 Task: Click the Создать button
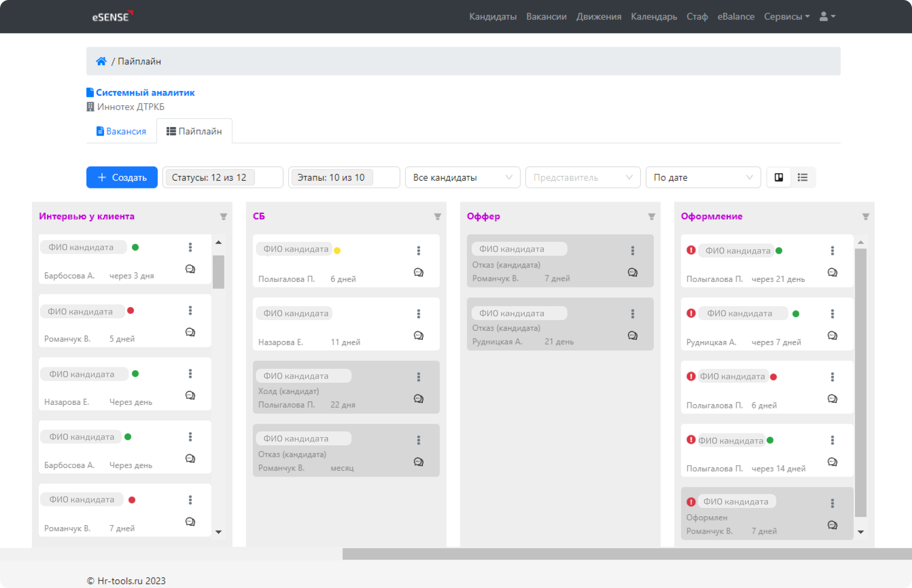(x=122, y=177)
